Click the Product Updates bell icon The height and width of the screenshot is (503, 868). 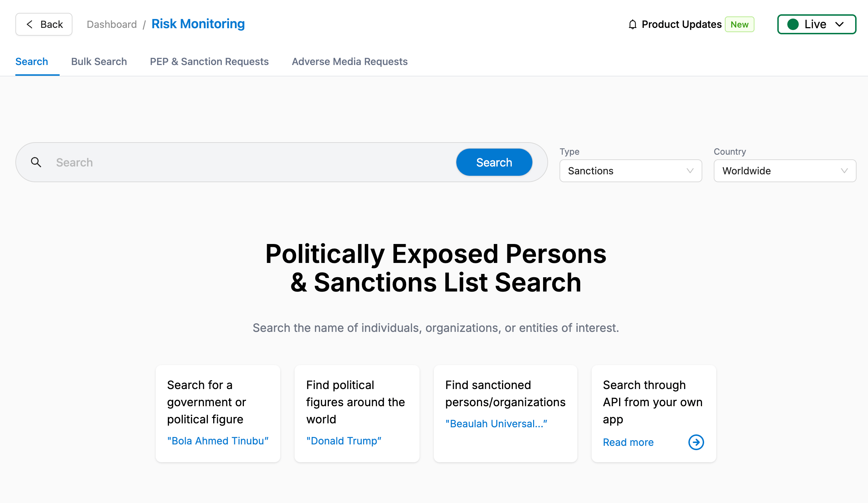(632, 24)
